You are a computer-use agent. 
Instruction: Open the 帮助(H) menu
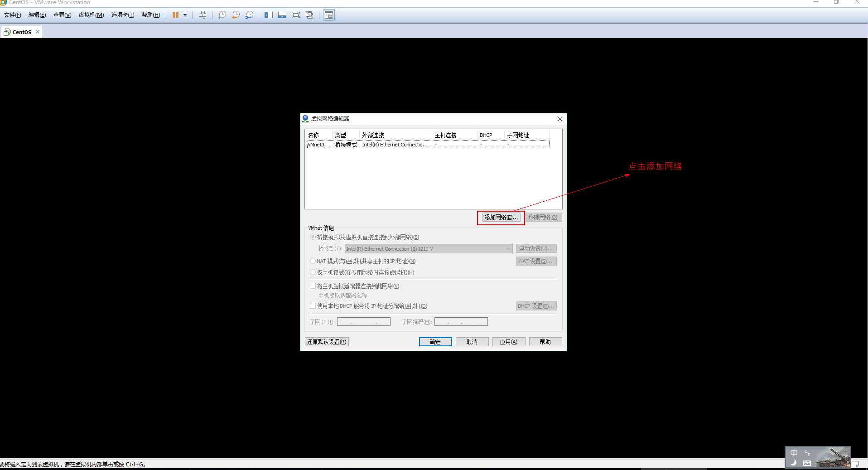point(151,15)
